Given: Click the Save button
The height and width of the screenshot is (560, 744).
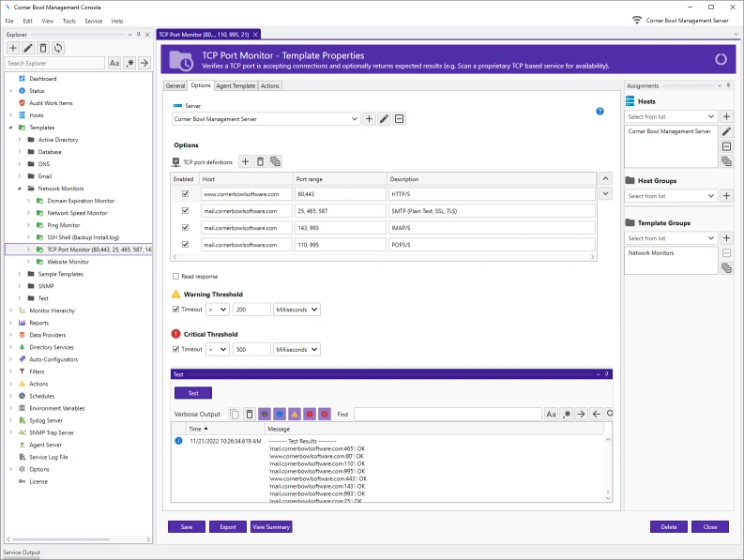Looking at the screenshot, I should tap(187, 527).
